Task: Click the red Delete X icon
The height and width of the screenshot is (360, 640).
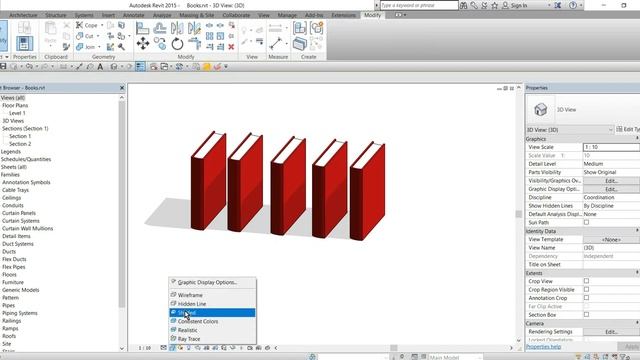Action: coord(231,47)
